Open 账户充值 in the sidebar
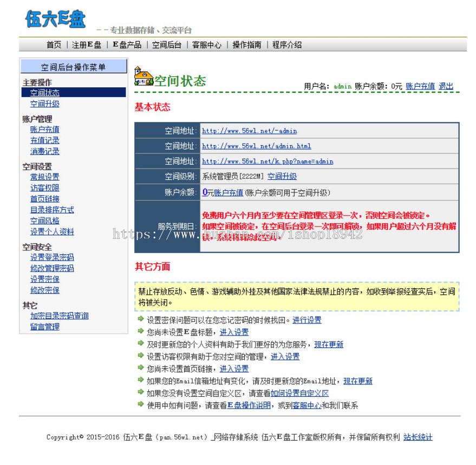Screen dimensions: 476x465 [44, 129]
